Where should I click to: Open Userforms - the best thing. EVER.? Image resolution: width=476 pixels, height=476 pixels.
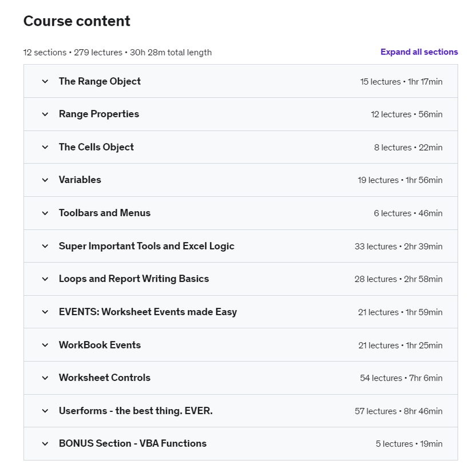[136, 411]
